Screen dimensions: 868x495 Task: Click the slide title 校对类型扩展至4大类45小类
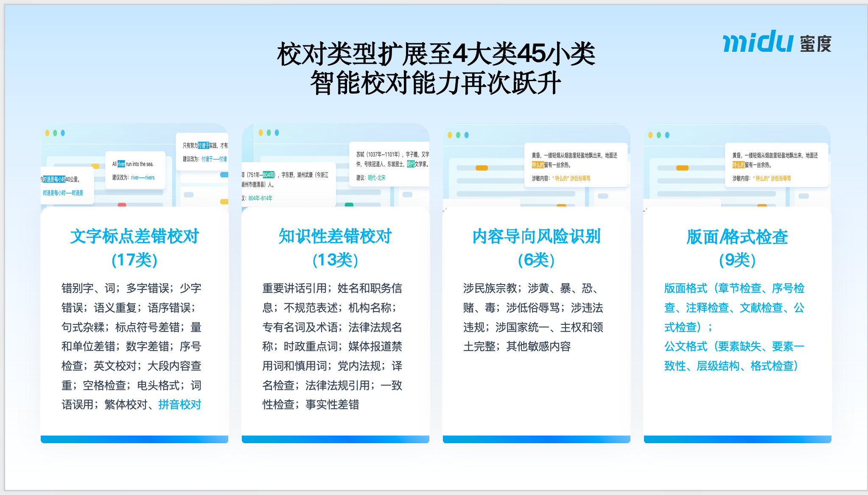pyautogui.click(x=436, y=54)
